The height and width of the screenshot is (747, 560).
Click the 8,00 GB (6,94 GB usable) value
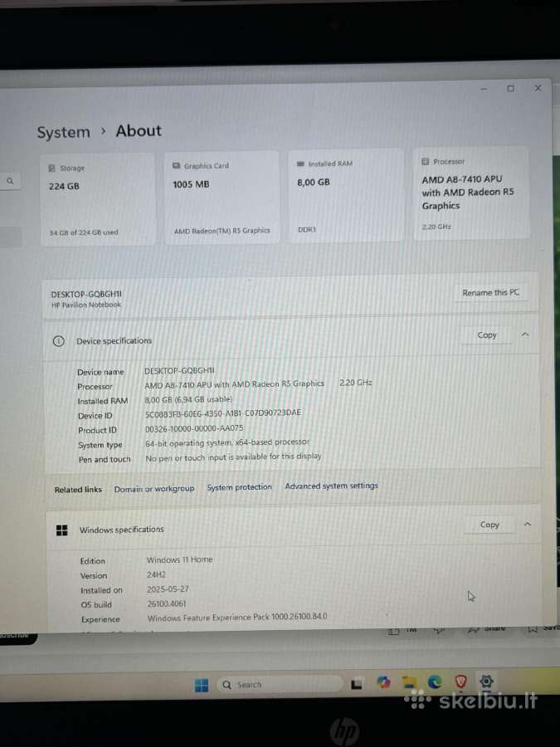click(x=188, y=399)
